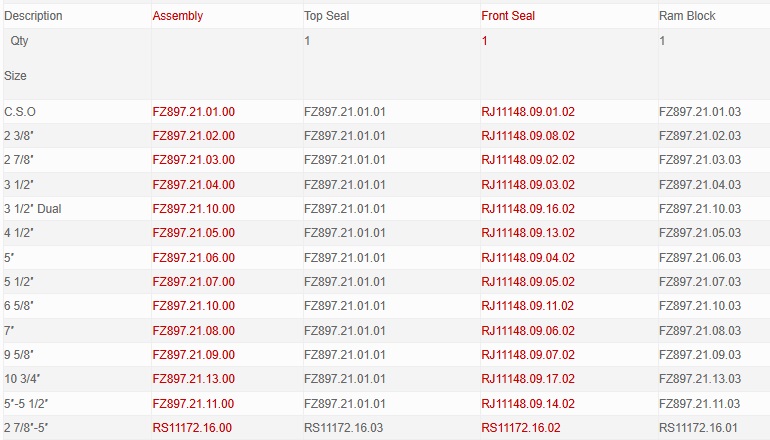This screenshot has height=440, width=770.
Task: Follow the FZ897.21.05.00 assembly link
Action: pyautogui.click(x=193, y=233)
